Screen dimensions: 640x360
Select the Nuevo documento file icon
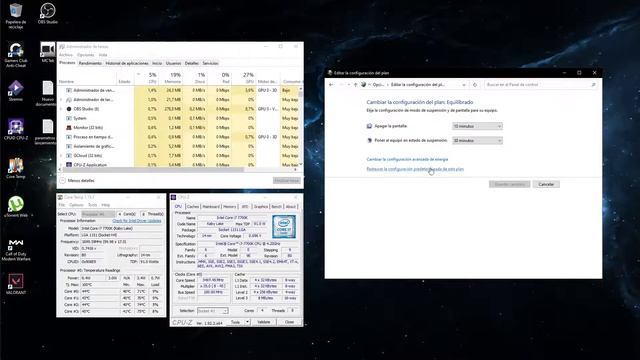click(47, 93)
